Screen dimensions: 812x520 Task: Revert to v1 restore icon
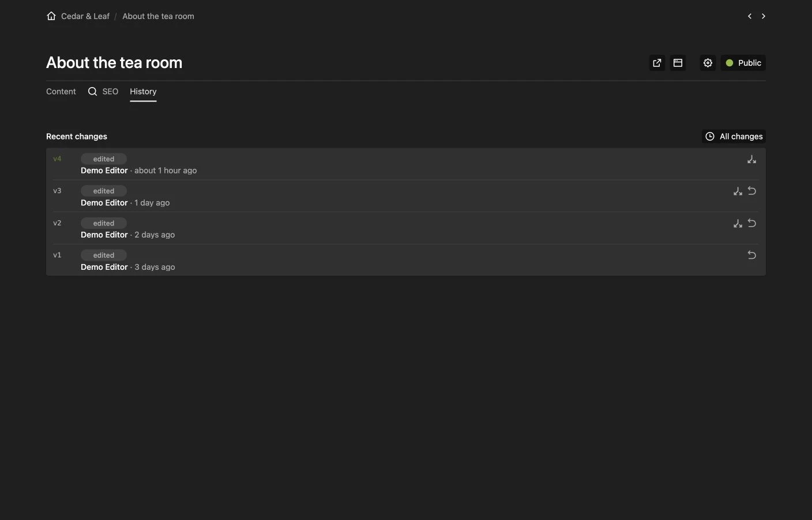coord(752,255)
